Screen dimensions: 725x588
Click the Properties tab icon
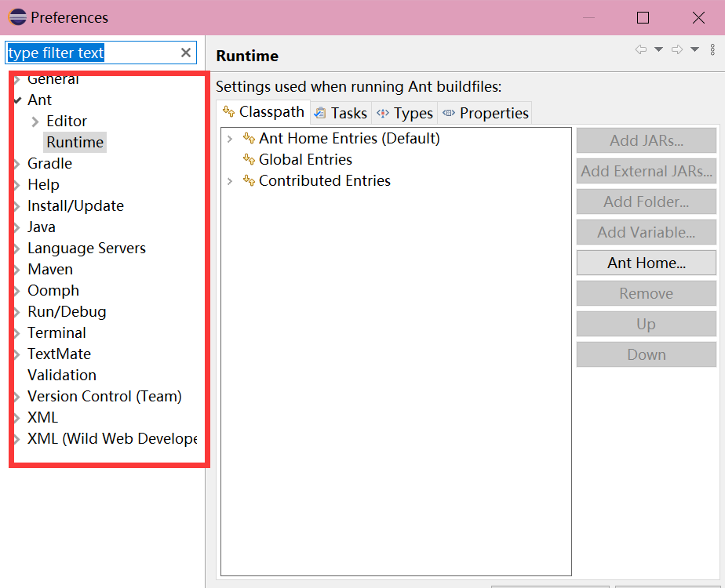tap(447, 113)
